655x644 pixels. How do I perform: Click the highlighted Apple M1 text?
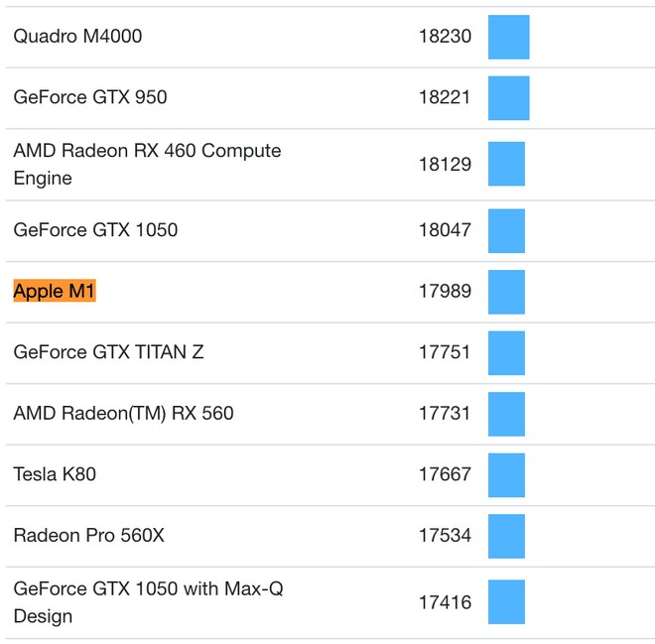point(55,292)
